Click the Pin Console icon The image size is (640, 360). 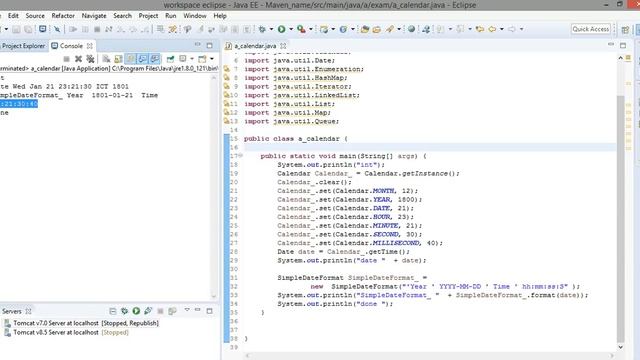click(170, 59)
